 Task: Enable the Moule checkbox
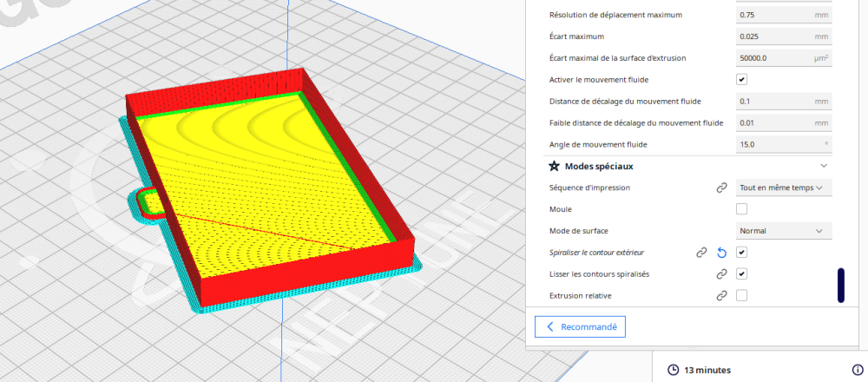[742, 209]
